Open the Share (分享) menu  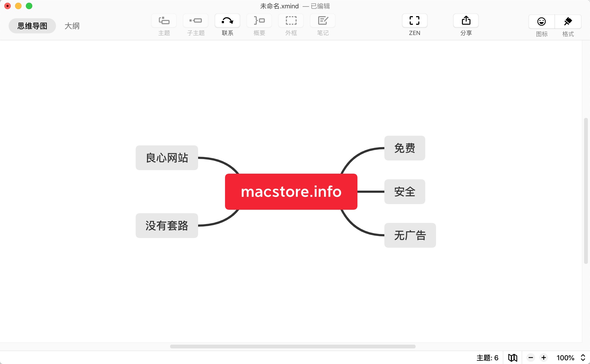(466, 21)
